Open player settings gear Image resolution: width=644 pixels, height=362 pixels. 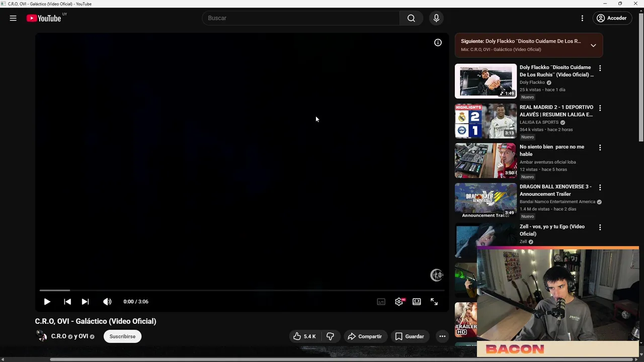(398, 302)
